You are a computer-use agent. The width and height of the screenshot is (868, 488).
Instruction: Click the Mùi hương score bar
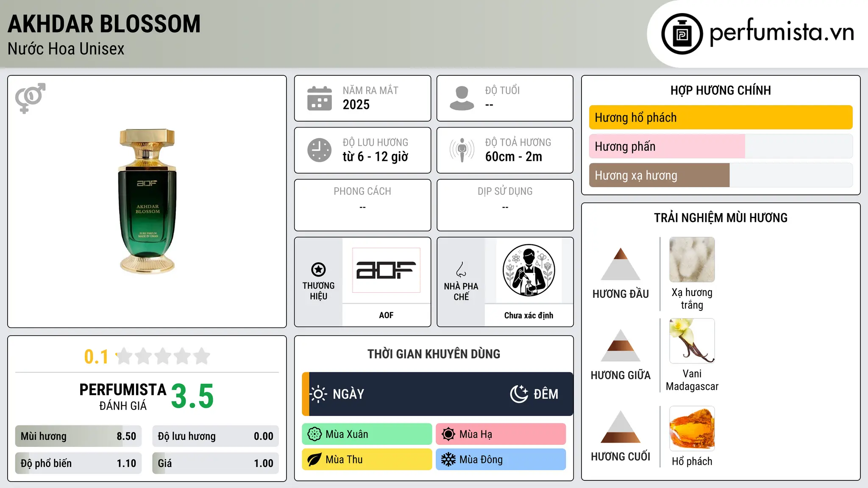click(78, 436)
